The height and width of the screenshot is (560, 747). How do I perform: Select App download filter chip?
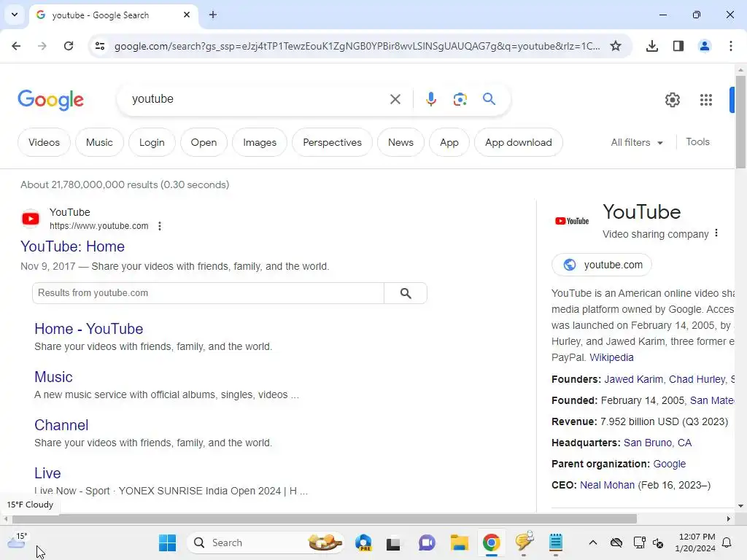(519, 142)
